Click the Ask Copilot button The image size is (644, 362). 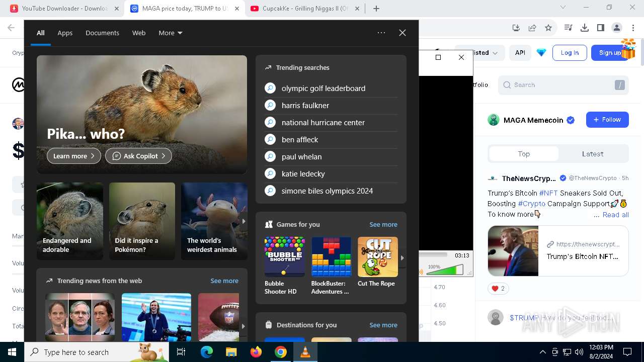[138, 156]
